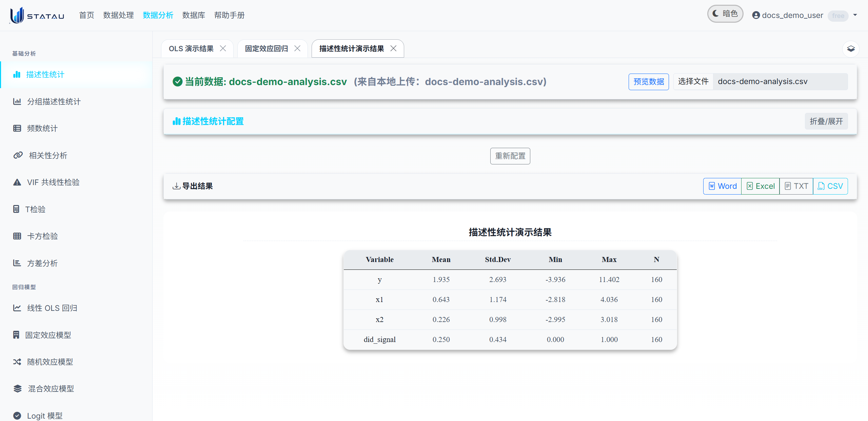Image resolution: width=868 pixels, height=421 pixels.
Task: Collapse or expand config with 折叠/展开
Action: tap(826, 121)
